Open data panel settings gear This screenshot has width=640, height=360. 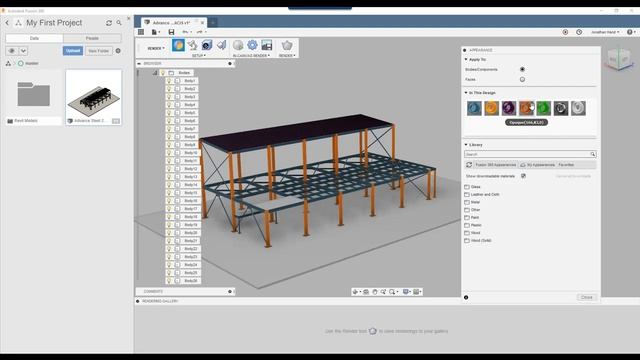[118, 51]
